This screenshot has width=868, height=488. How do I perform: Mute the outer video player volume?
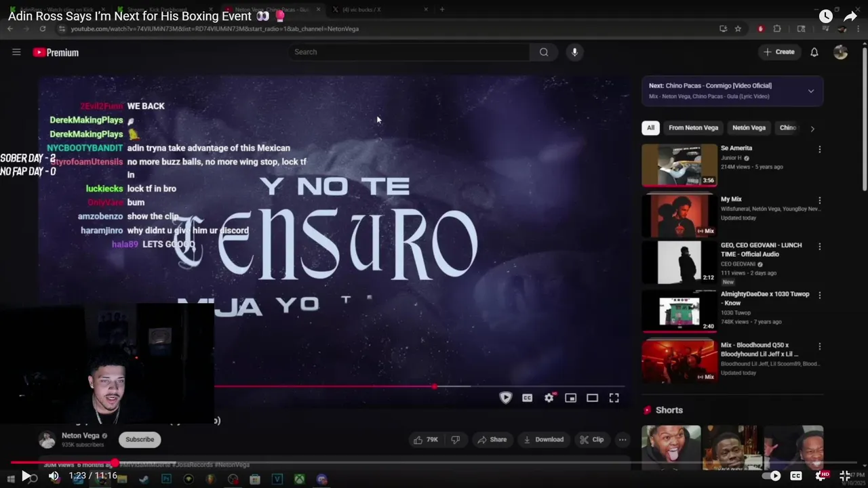click(x=54, y=476)
